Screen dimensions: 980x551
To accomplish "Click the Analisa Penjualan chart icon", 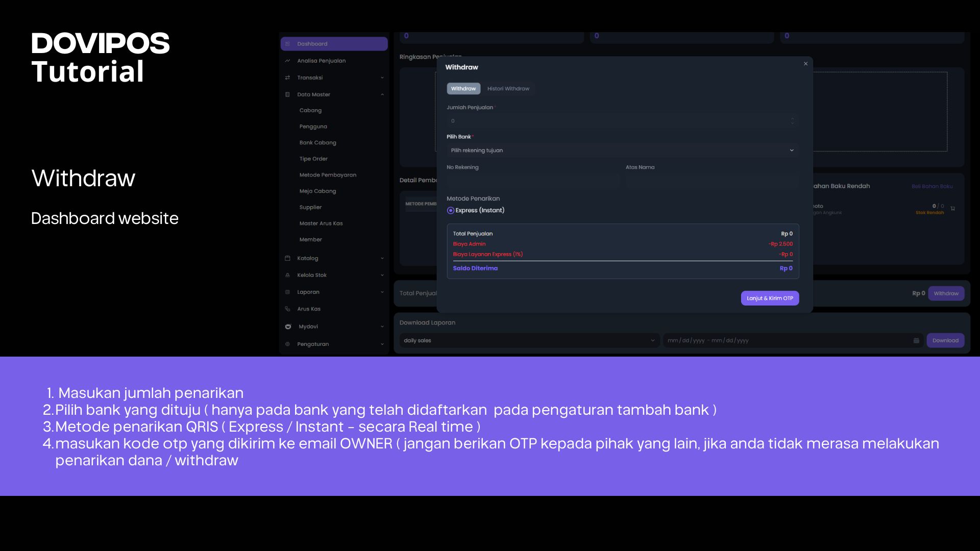I will coord(287,61).
